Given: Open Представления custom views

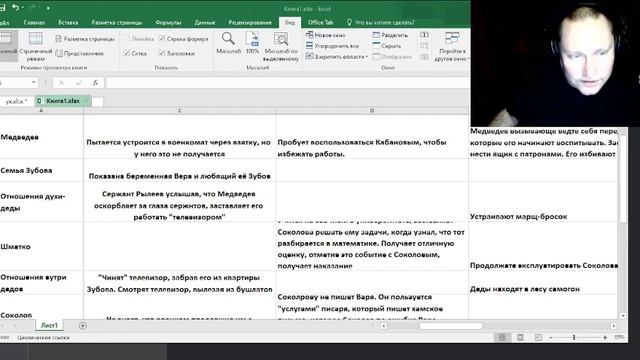Looking at the screenshot, I should pos(80,53).
